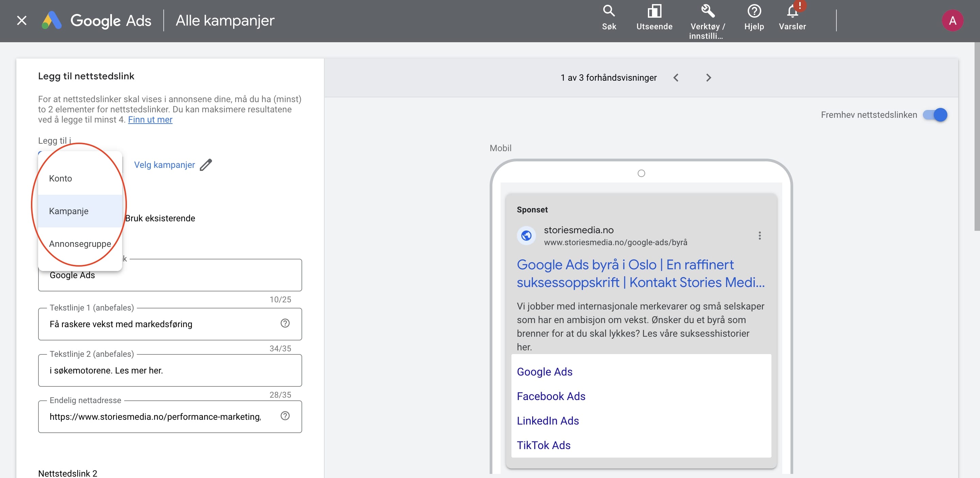Viewport: 980px width, 478px height.
Task: Go to the next preview with right chevron
Action: 708,78
